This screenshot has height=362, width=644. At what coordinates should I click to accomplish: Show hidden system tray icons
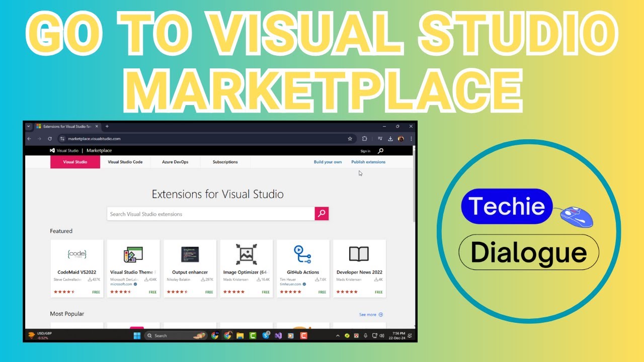coord(337,335)
